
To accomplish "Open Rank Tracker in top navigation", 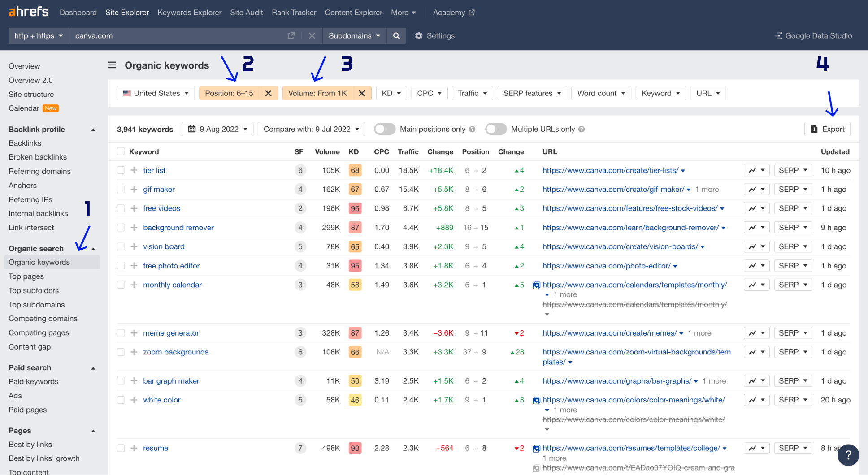I will (294, 13).
